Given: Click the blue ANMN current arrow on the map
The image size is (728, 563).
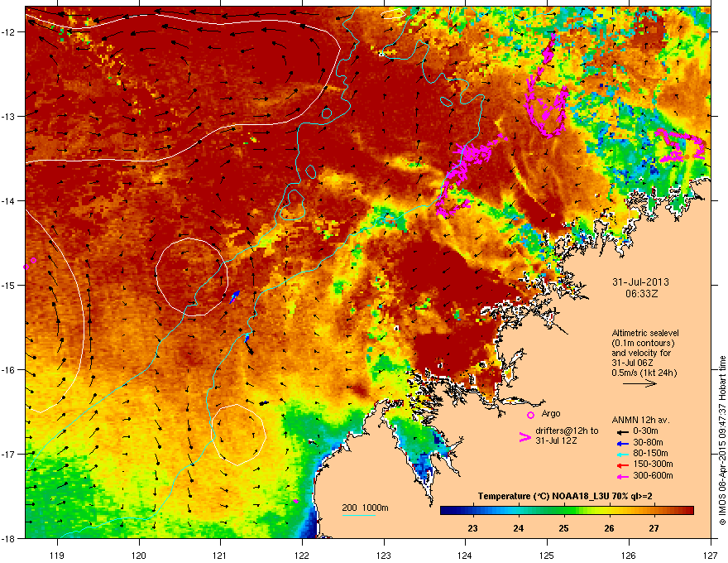Looking at the screenshot, I should click(235, 297).
